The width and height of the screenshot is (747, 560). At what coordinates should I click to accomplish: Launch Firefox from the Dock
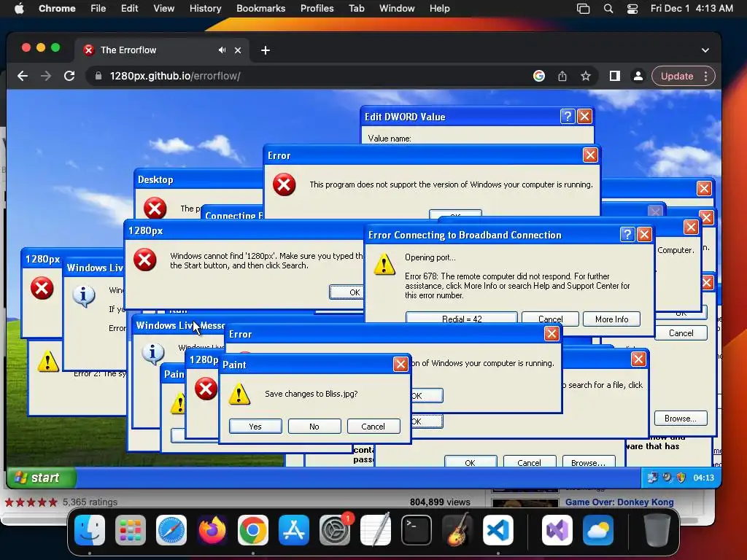click(x=212, y=530)
